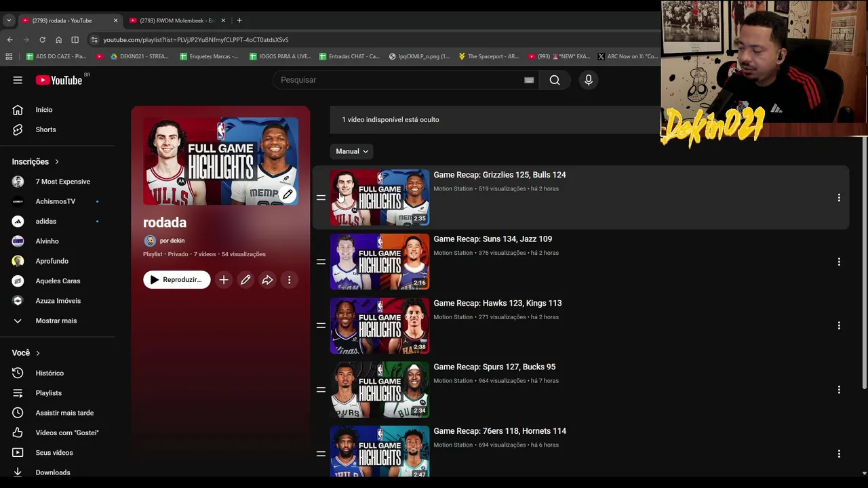Image resolution: width=868 pixels, height=488 pixels.
Task: Open Game Recap: Hawks 123, Kings 113 title
Action: pos(498,303)
